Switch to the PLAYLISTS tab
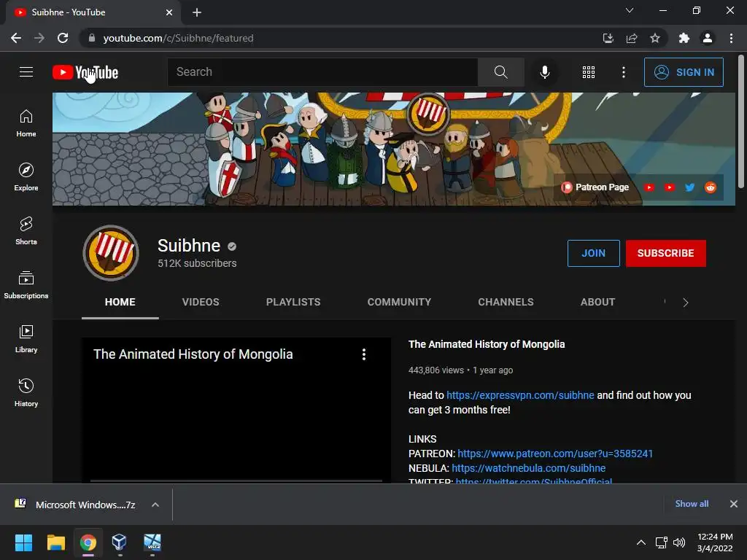Image resolution: width=747 pixels, height=560 pixels. pos(293,302)
